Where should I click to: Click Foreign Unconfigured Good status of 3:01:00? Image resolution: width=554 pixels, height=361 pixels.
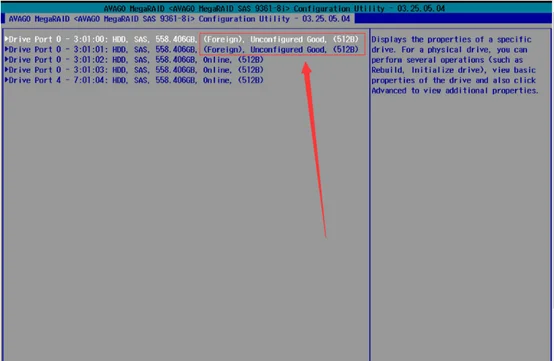coord(264,39)
